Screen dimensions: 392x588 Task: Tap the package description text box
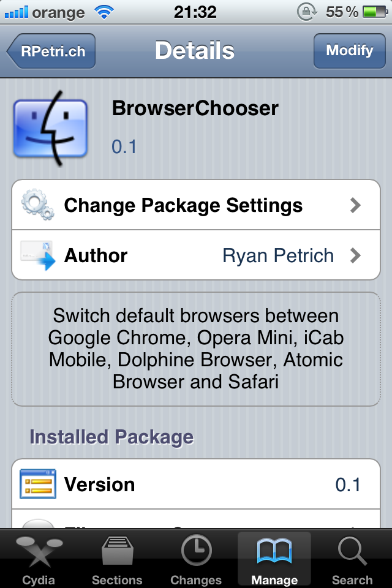(x=196, y=349)
